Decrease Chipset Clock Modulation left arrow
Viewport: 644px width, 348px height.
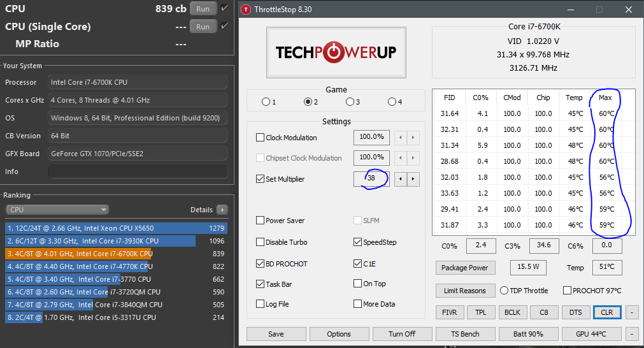pyautogui.click(x=401, y=158)
